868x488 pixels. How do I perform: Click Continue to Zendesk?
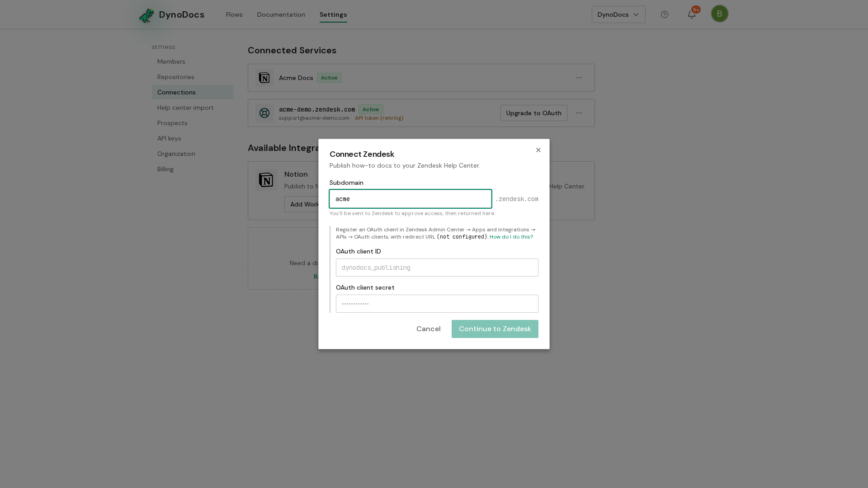point(495,329)
